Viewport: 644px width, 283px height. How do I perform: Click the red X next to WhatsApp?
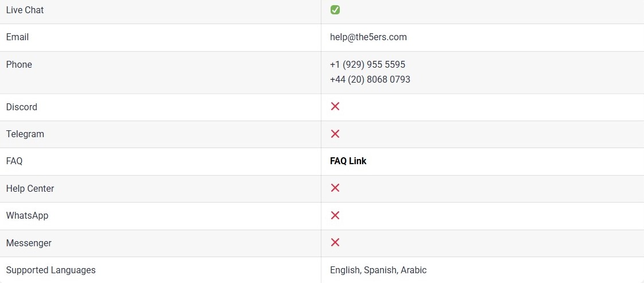[x=335, y=215]
